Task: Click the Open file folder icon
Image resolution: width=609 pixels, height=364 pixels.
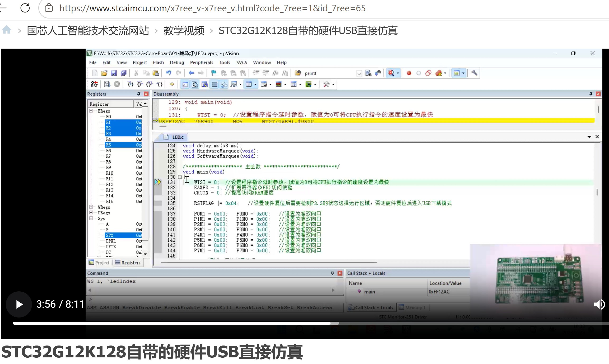Action: click(x=104, y=73)
